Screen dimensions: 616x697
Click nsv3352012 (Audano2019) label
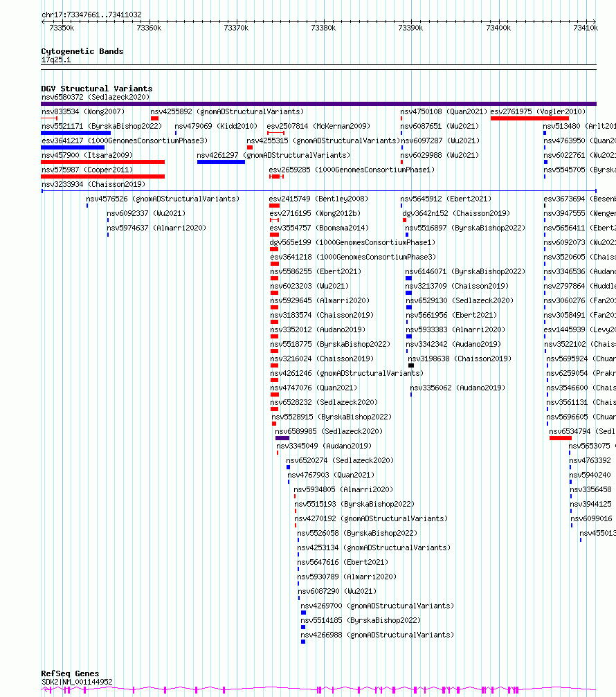(x=318, y=330)
